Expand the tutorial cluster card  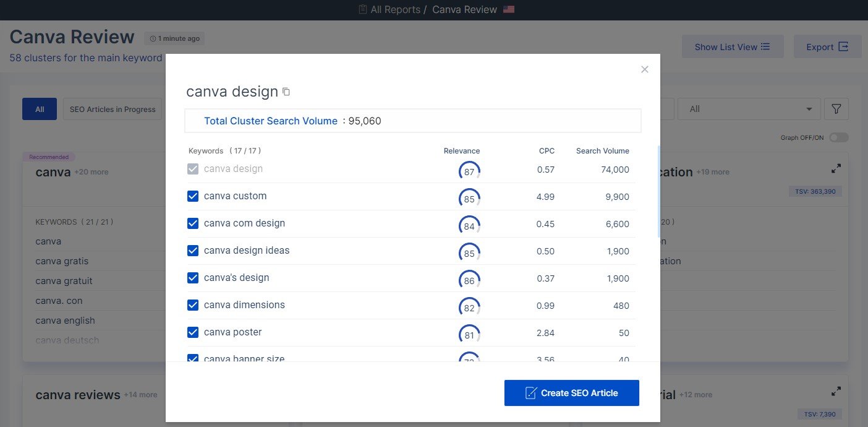pyautogui.click(x=836, y=392)
